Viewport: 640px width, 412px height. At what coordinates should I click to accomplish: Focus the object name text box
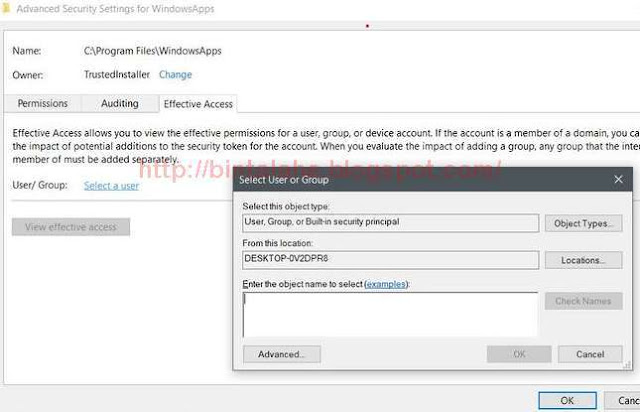[390, 314]
